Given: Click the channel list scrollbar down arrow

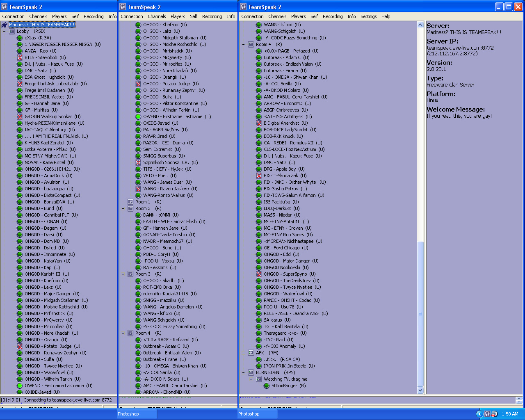Looking at the screenshot, I should pos(420,390).
